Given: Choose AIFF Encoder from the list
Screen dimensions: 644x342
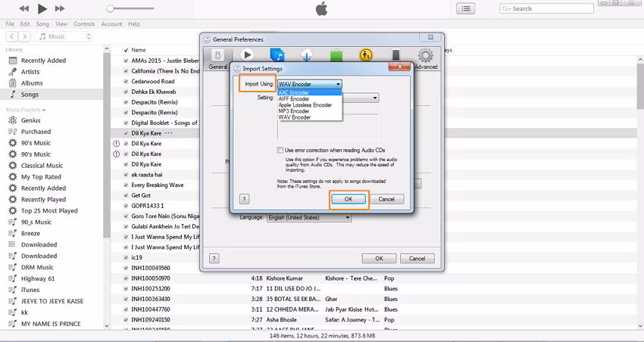Looking at the screenshot, I should click(x=310, y=99).
